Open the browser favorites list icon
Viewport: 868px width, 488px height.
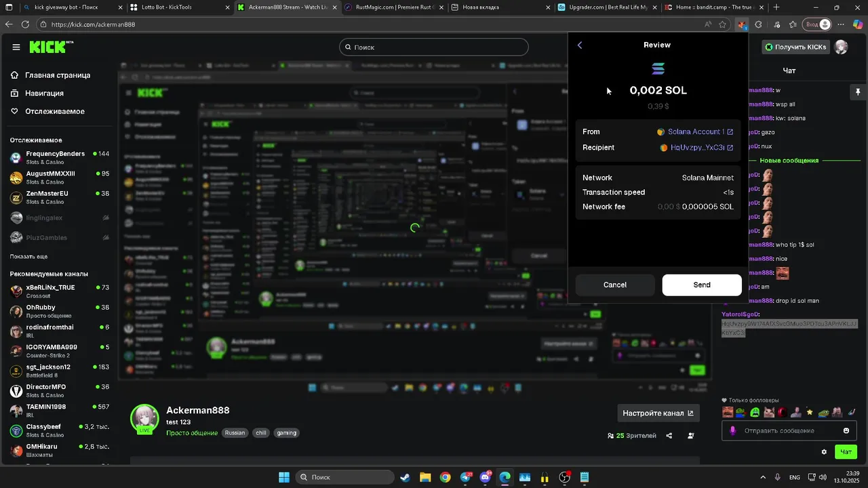(x=793, y=24)
